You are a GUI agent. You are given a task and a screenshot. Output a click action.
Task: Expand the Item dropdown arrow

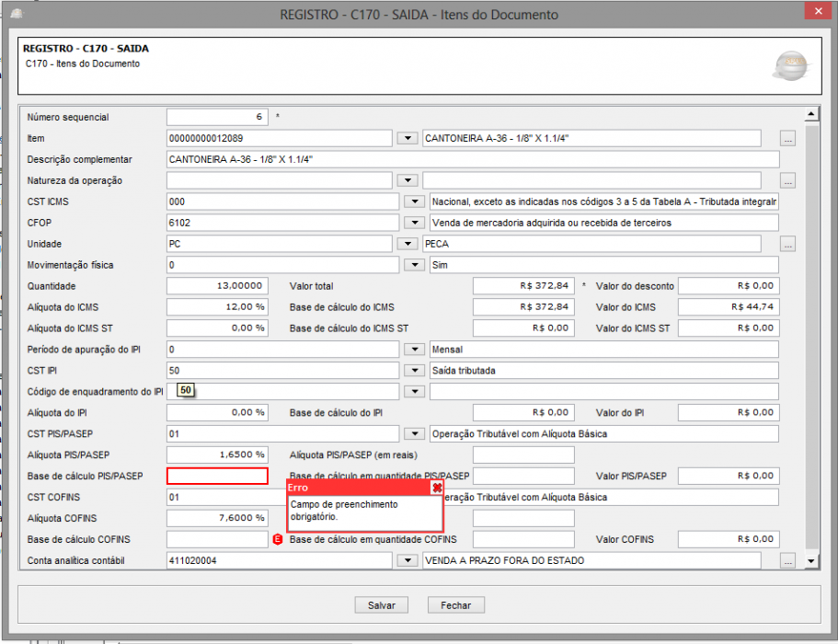408,138
